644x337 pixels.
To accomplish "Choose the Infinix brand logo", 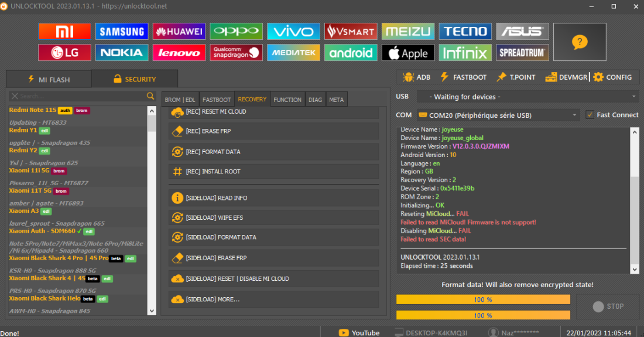I will pos(465,53).
